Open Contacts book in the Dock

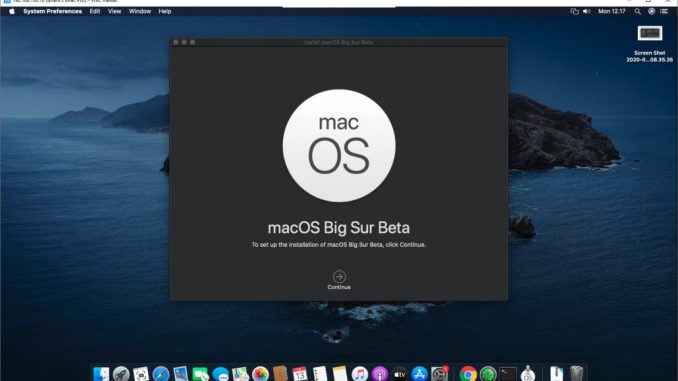tap(280, 374)
